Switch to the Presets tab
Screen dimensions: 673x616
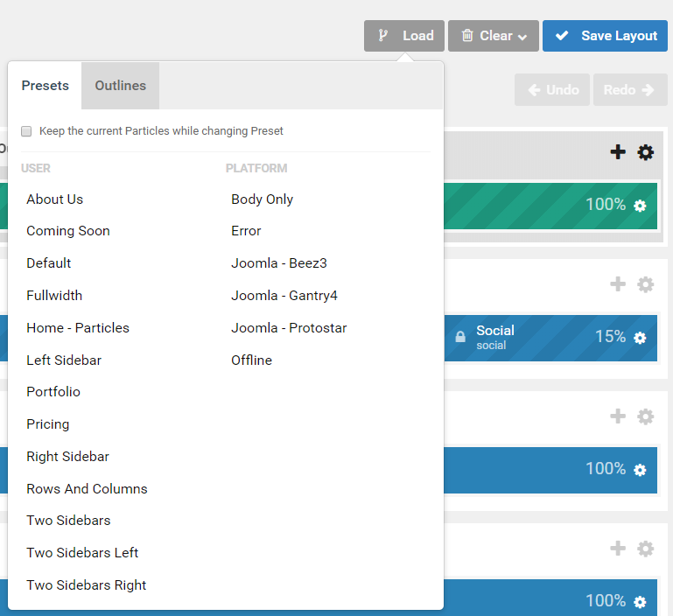(x=45, y=86)
